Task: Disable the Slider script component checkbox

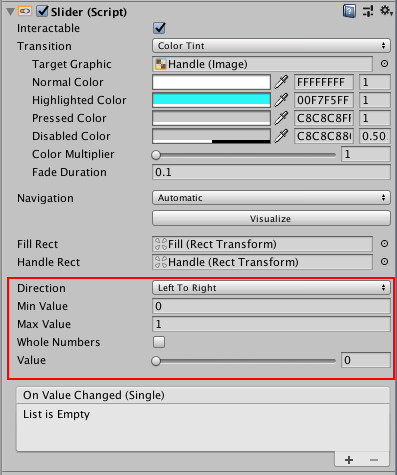Action: 42,11
